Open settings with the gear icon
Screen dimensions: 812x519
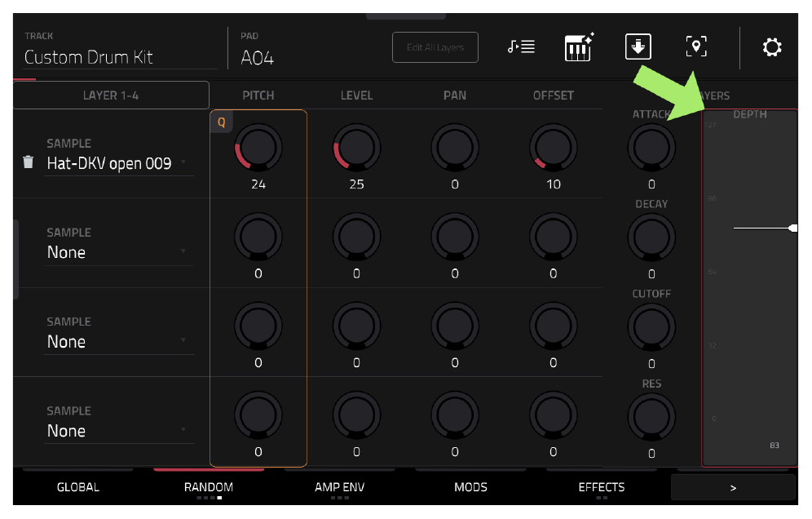click(771, 47)
